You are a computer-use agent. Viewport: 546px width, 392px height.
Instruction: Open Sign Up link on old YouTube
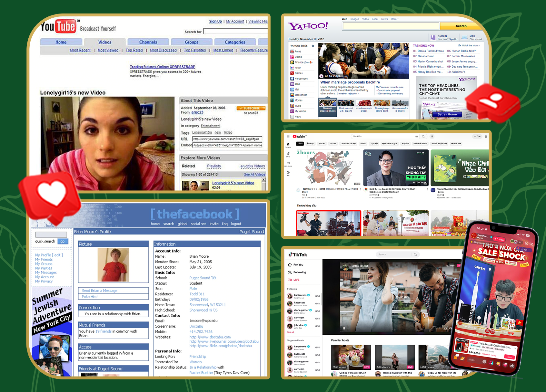pyautogui.click(x=215, y=21)
